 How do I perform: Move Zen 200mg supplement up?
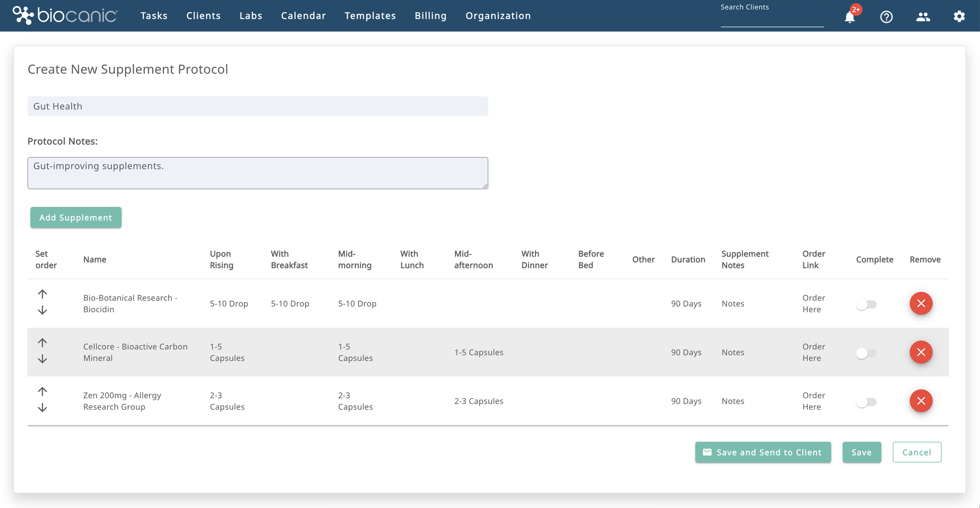tap(42, 392)
